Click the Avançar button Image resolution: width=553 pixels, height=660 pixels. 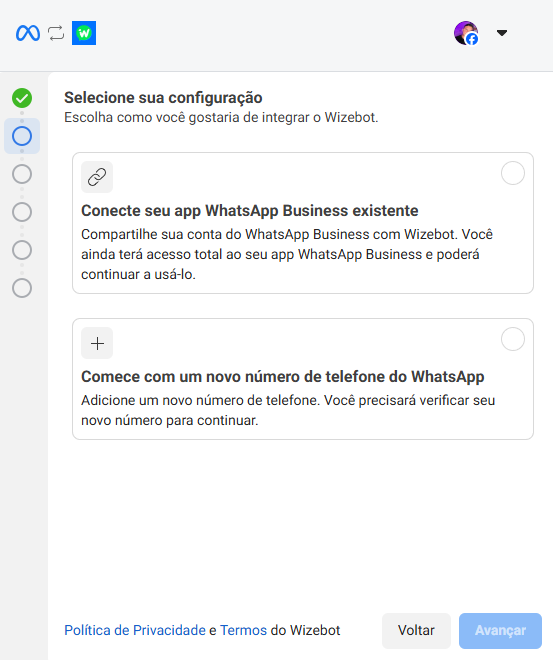click(500, 631)
